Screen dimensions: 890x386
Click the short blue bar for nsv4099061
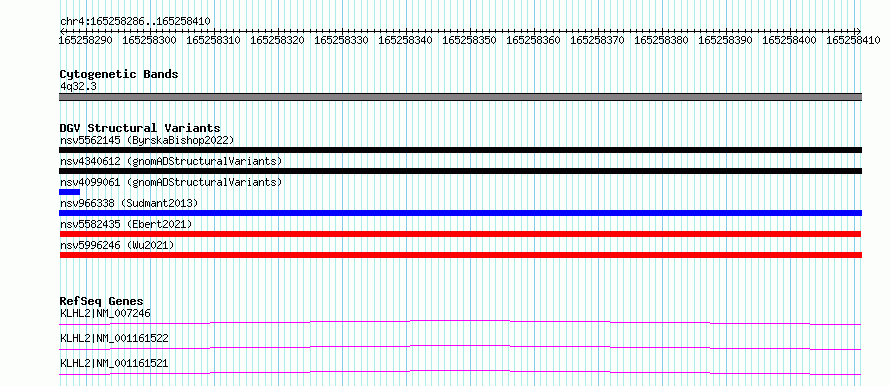(69, 192)
